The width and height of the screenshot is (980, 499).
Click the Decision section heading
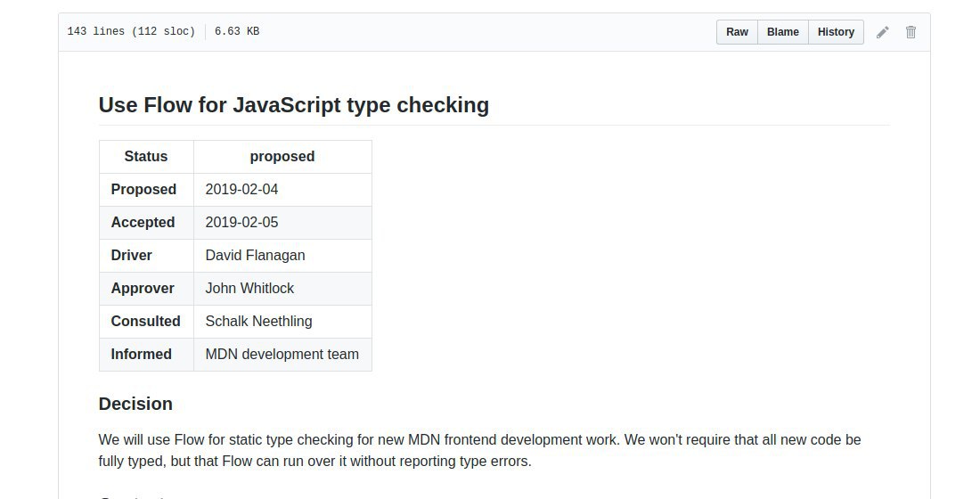pos(135,404)
